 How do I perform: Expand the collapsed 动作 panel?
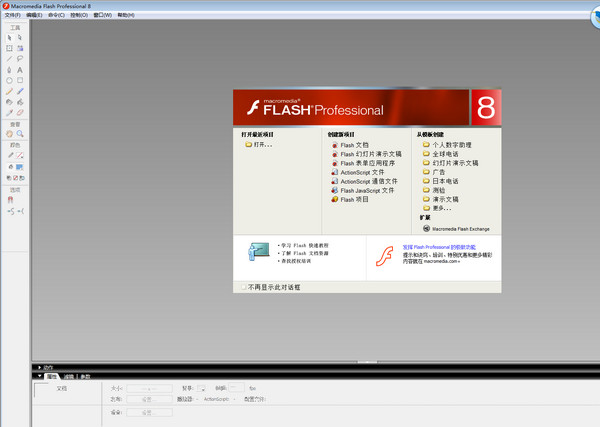click(x=40, y=367)
